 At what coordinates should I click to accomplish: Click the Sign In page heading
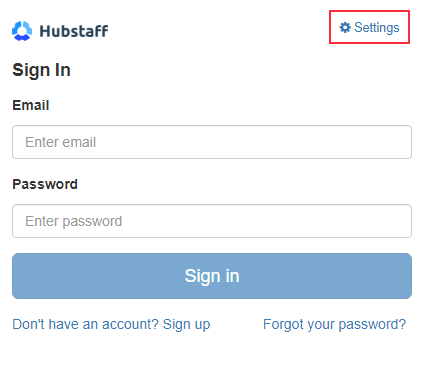point(41,70)
